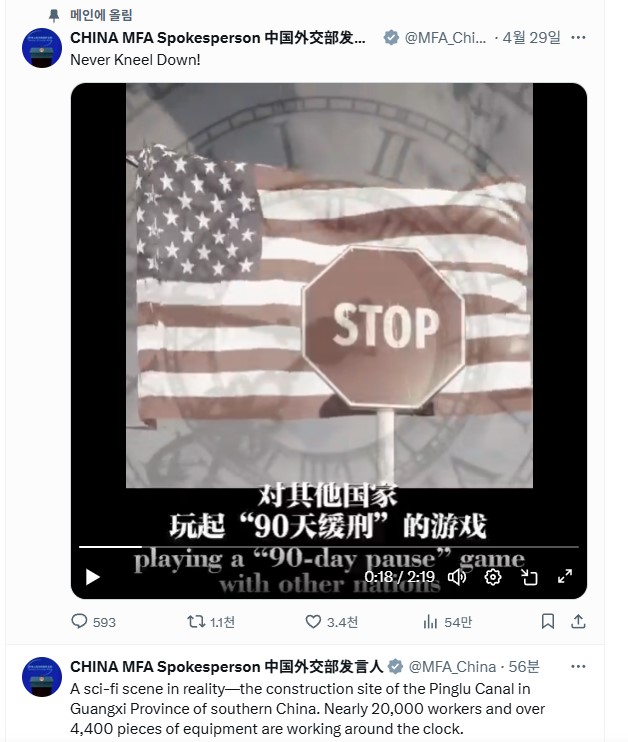Image resolution: width=628 pixels, height=742 pixels.
Task: Open the 4월 29일 post timestamp
Action: 531,37
